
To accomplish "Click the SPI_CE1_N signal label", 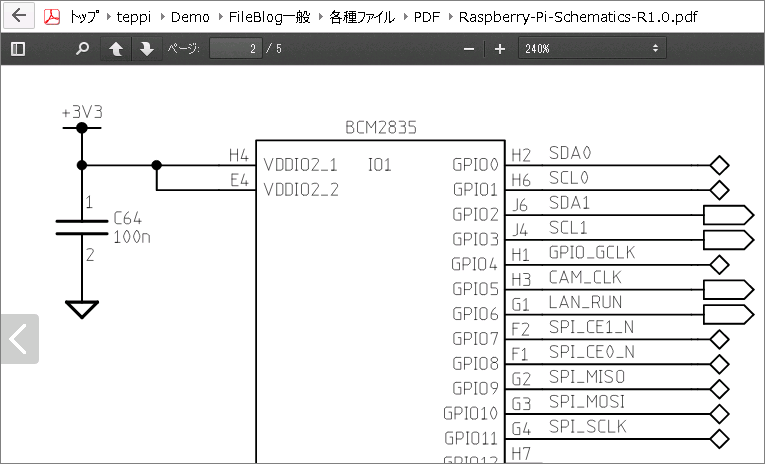I will [x=591, y=327].
